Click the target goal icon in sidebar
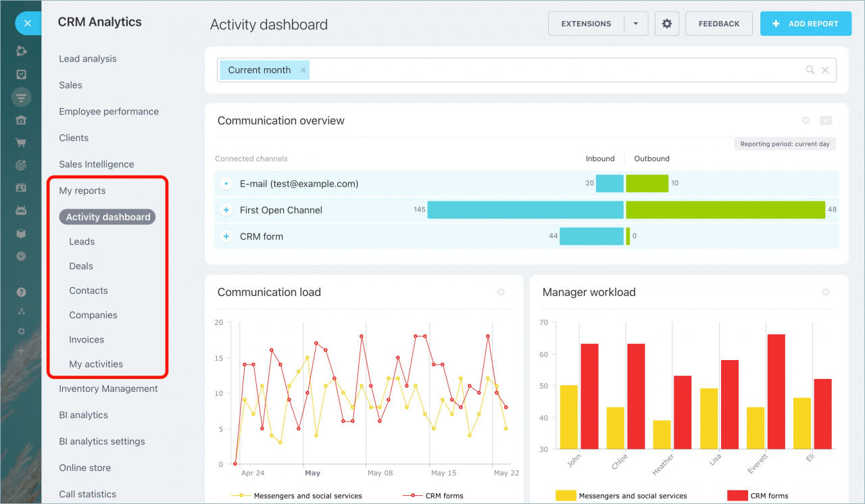 [x=22, y=165]
